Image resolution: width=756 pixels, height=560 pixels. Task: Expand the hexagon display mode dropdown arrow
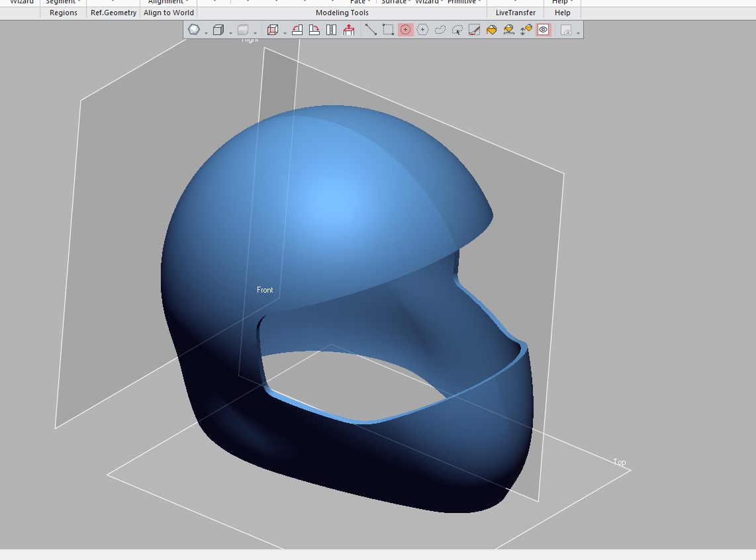click(206, 32)
